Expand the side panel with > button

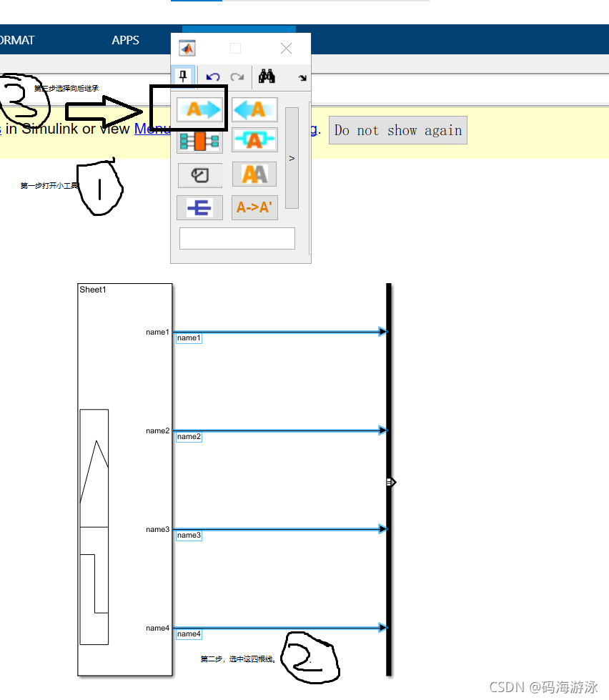(292, 158)
